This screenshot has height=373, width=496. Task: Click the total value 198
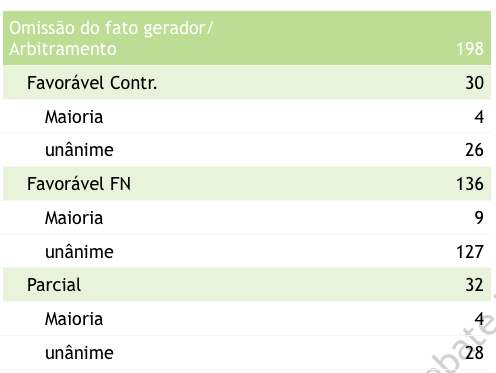pos(470,49)
